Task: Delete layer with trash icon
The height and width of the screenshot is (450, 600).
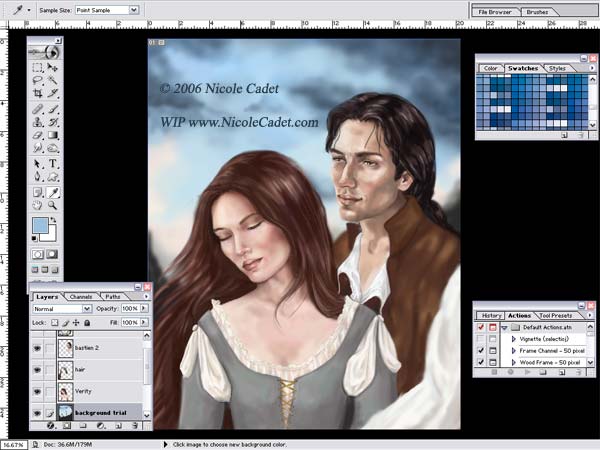Action: (135, 426)
